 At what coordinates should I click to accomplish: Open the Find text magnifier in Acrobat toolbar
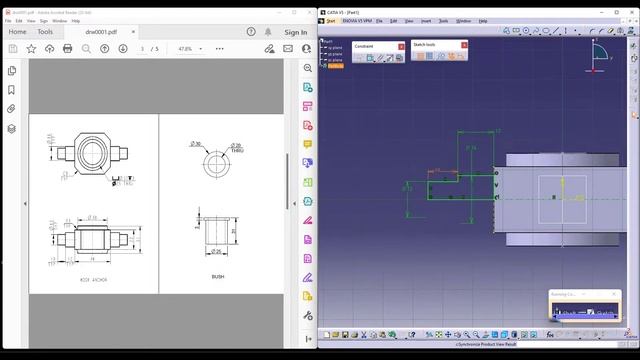[86, 49]
